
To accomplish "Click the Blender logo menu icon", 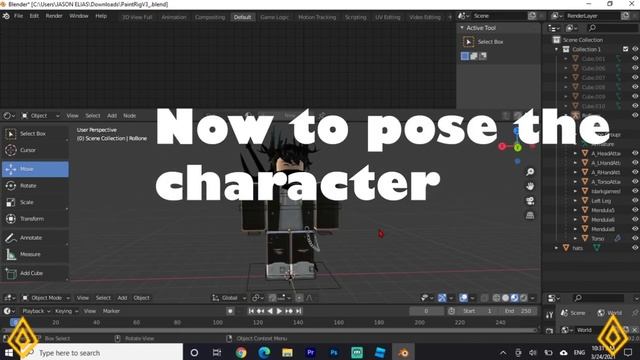I will click(6, 16).
